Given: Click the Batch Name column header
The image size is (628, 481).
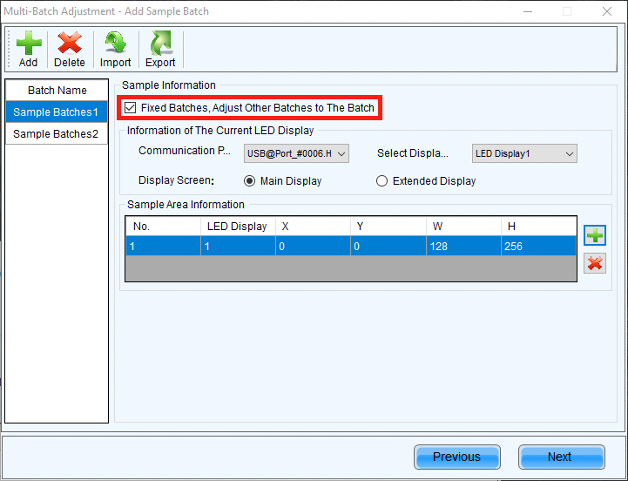Looking at the screenshot, I should pyautogui.click(x=56, y=90).
